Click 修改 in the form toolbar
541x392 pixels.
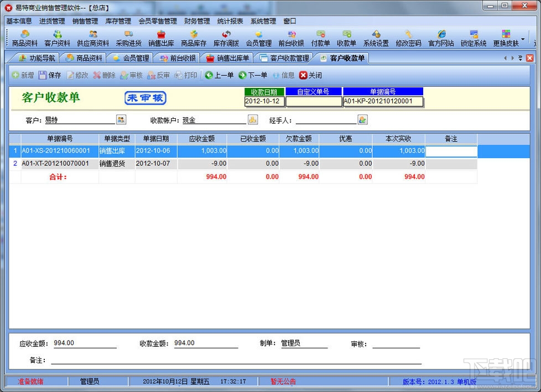tap(77, 75)
